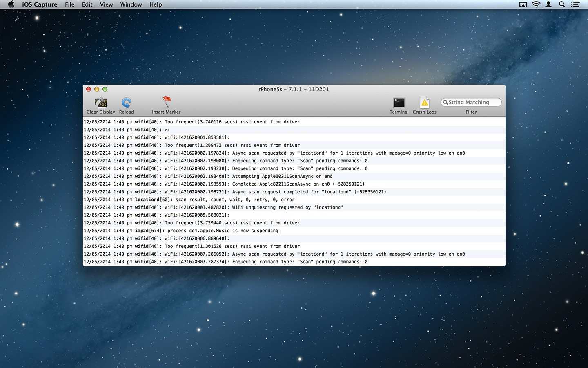Insert a marker using the flag icon

167,102
